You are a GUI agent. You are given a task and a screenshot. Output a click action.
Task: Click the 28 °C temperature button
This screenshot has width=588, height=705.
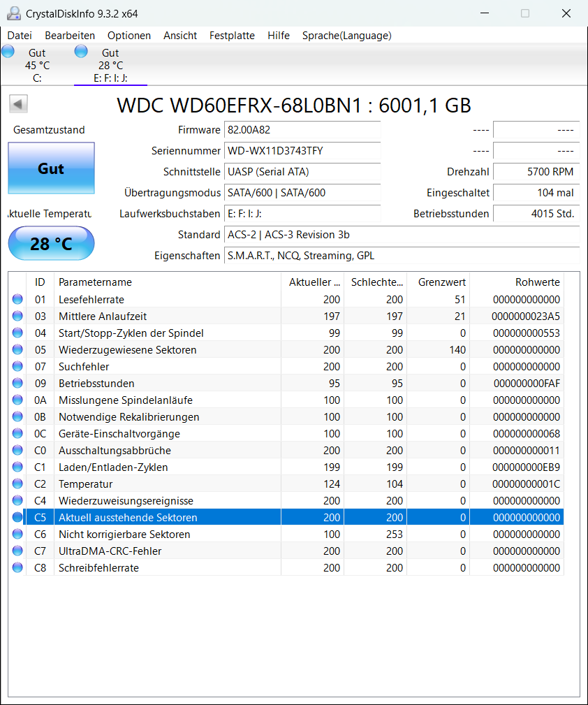click(51, 243)
